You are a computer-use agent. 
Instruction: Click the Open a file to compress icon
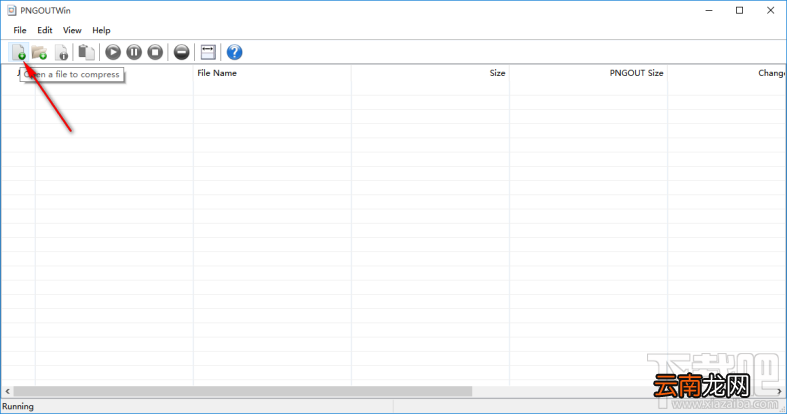coord(19,52)
